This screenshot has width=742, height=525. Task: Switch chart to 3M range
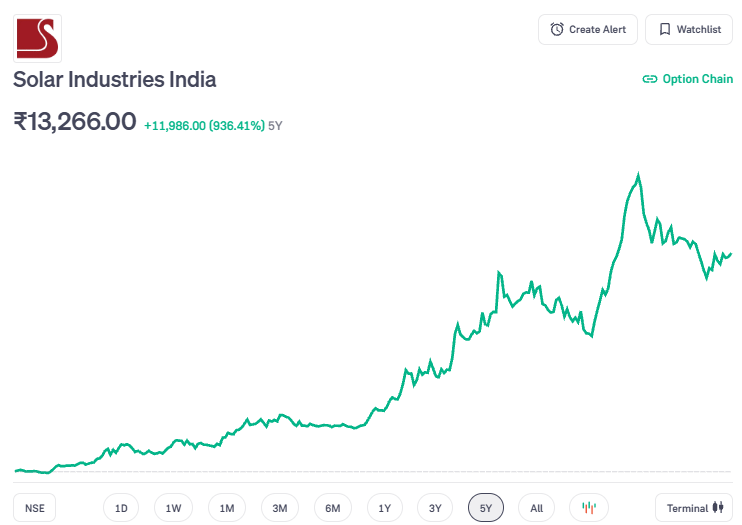280,508
